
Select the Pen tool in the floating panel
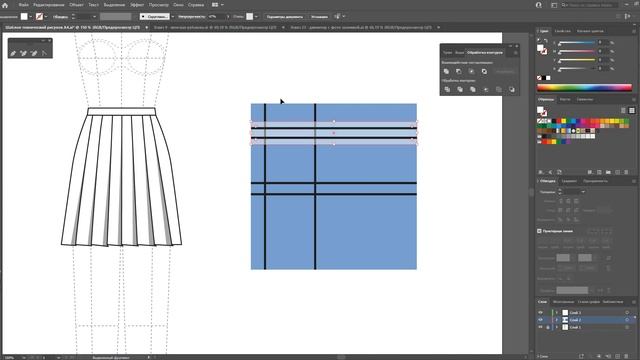pos(13,53)
